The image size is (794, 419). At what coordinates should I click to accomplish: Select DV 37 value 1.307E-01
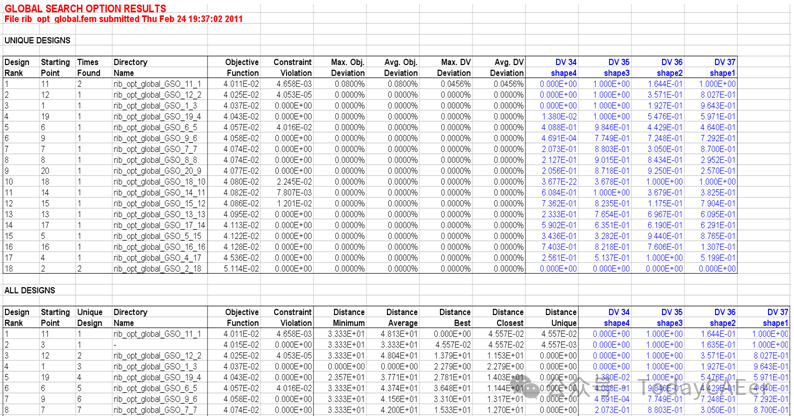pos(718,247)
